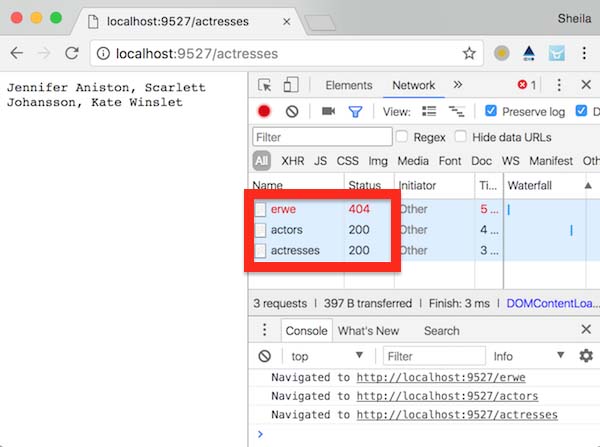This screenshot has width=600, height=447.
Task: Select the actresses request row
Action: [x=424, y=250]
